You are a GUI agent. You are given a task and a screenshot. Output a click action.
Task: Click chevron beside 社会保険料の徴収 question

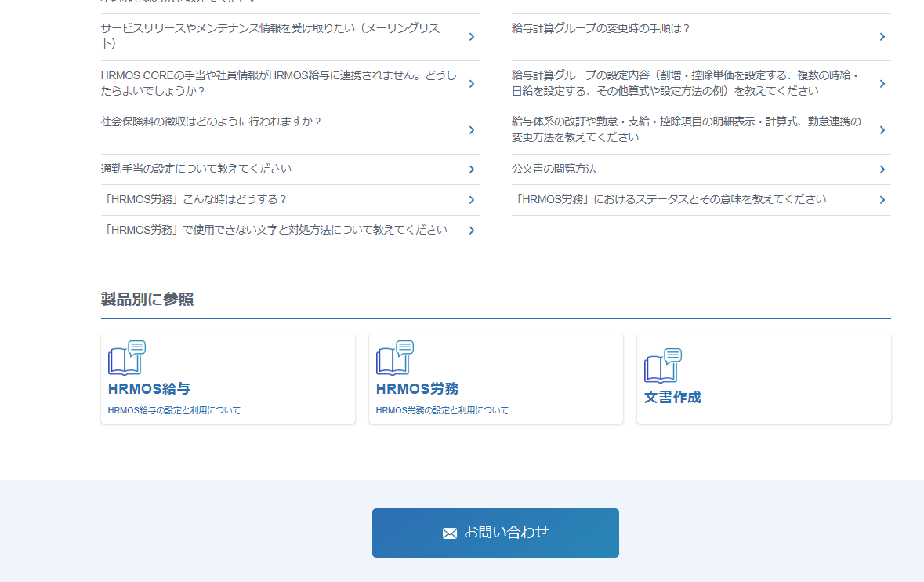pos(471,130)
